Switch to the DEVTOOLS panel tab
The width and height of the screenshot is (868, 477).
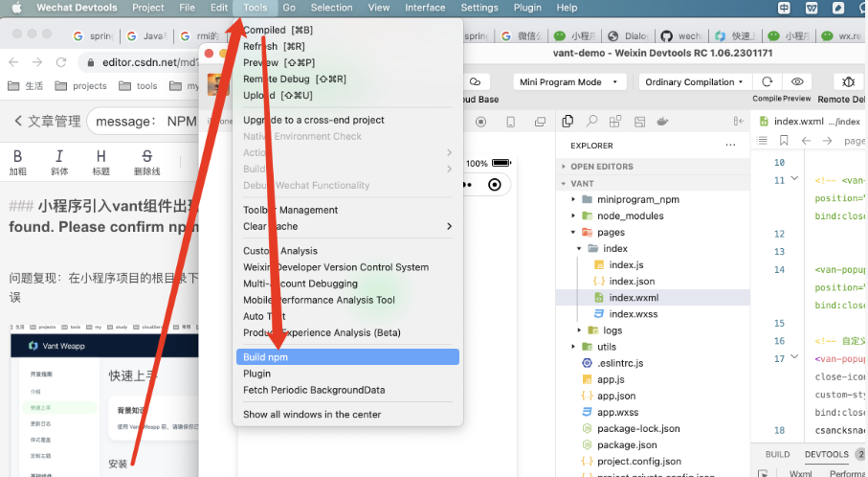click(x=827, y=454)
